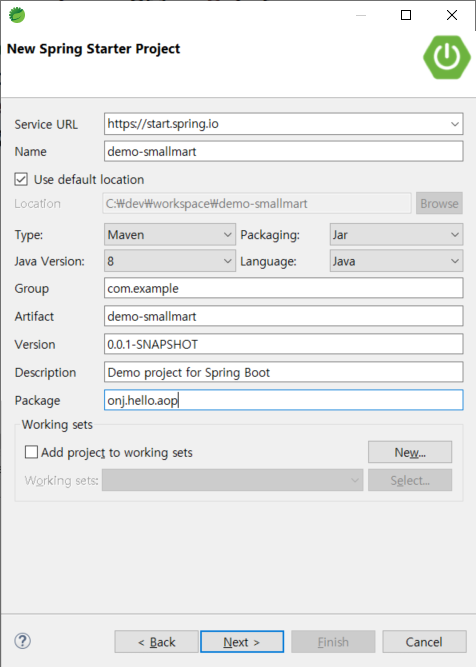Click into the Name field demo-smallmart
The image size is (476, 667).
283,151
